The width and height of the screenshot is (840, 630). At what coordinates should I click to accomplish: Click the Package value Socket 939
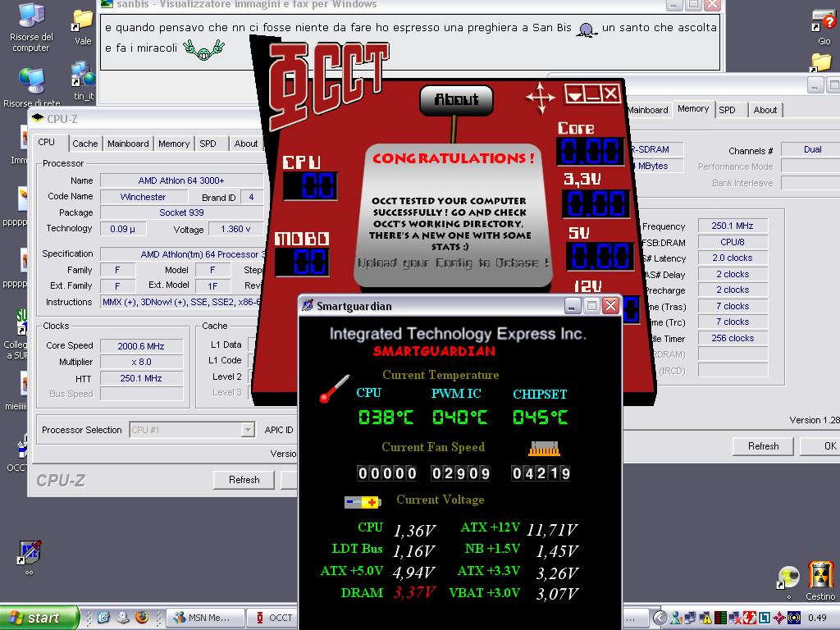[181, 212]
